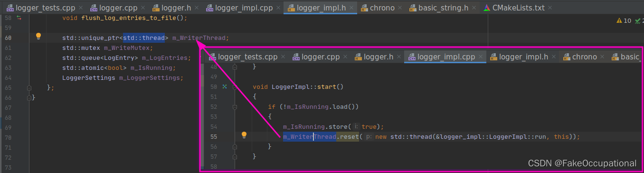Viewport: 644px width, 173px height.
Task: Collapse the if-block fold marker on inset line 52
Action: pyautogui.click(x=235, y=107)
